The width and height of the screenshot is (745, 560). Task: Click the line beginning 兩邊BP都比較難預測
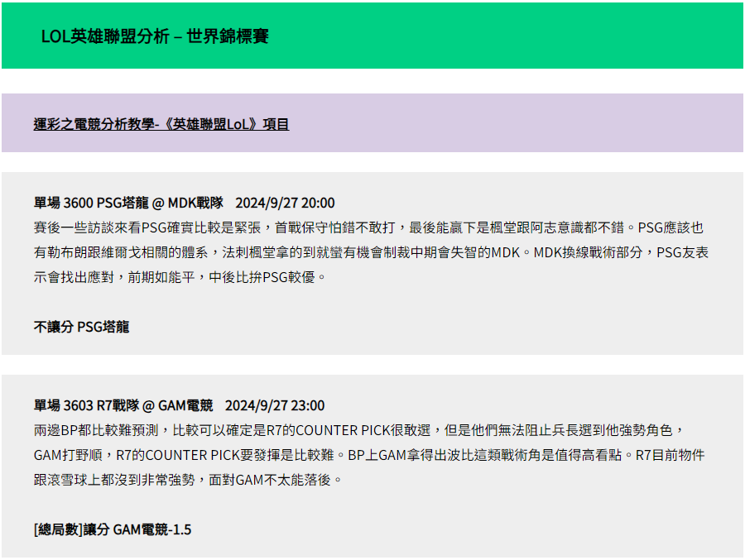[x=359, y=430]
